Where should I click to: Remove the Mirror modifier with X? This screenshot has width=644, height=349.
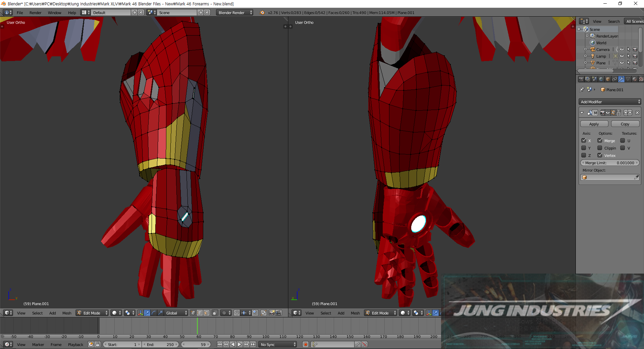(x=637, y=113)
